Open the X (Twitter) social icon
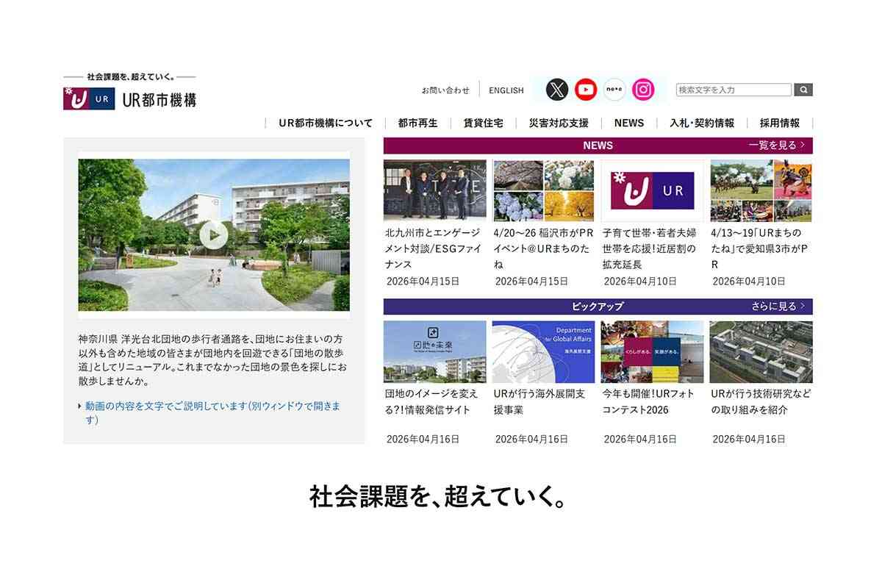882x588 pixels. click(x=556, y=90)
